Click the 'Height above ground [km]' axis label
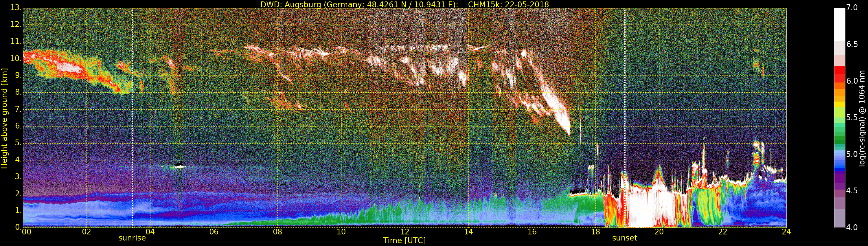The width and height of the screenshot is (868, 246). tap(4, 118)
